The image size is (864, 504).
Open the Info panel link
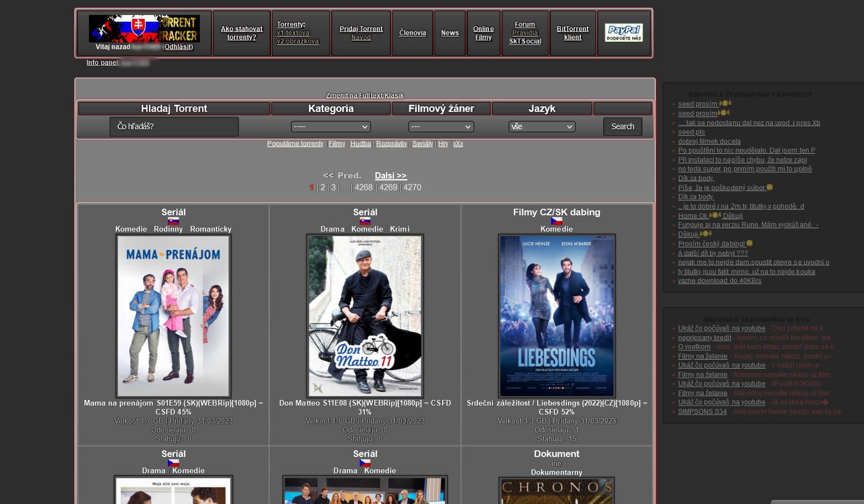[102, 63]
